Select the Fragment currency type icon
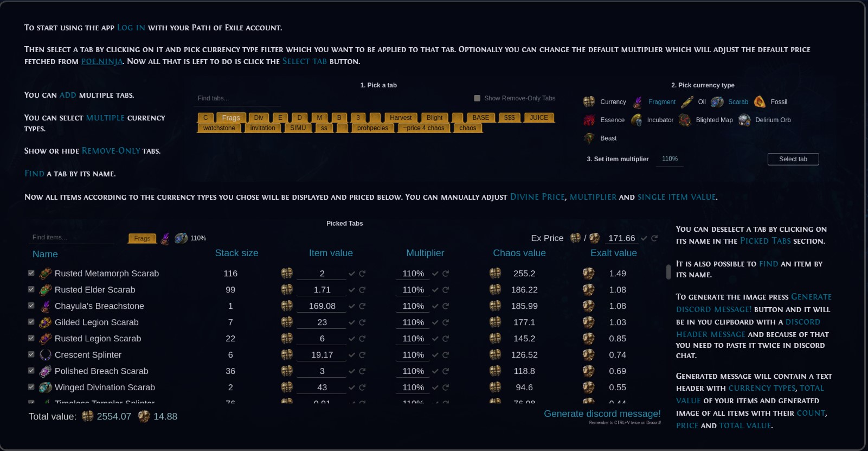 tap(638, 102)
